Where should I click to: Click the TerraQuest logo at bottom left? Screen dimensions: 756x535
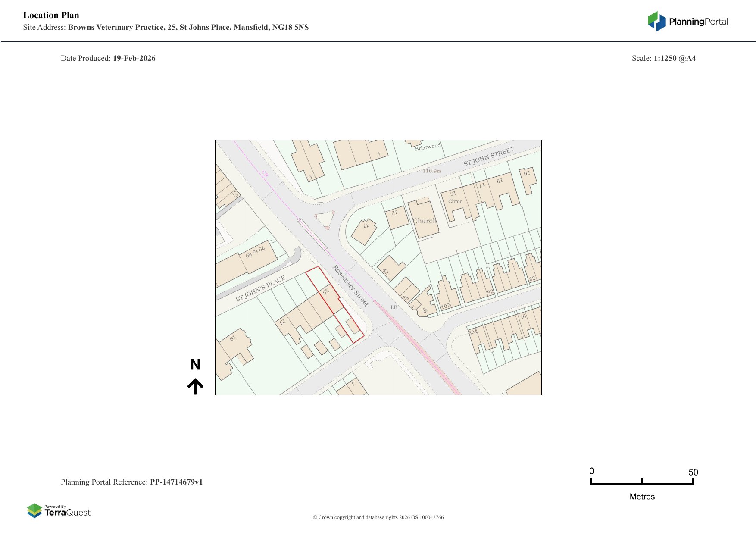point(59,510)
